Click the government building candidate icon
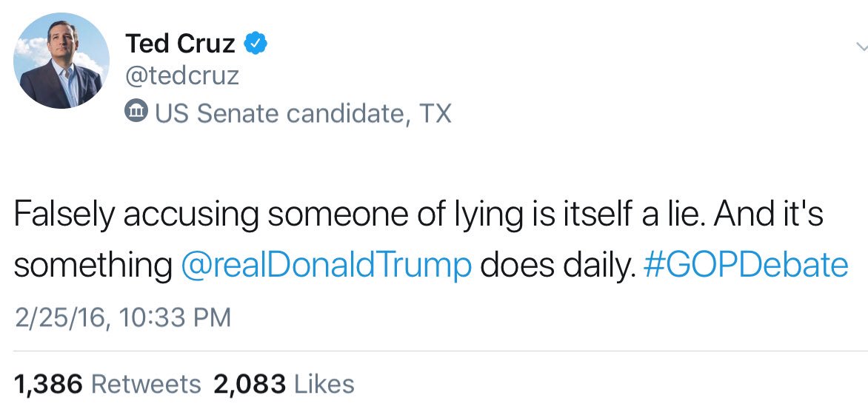Screen dimensions: 868x415 click(x=136, y=113)
